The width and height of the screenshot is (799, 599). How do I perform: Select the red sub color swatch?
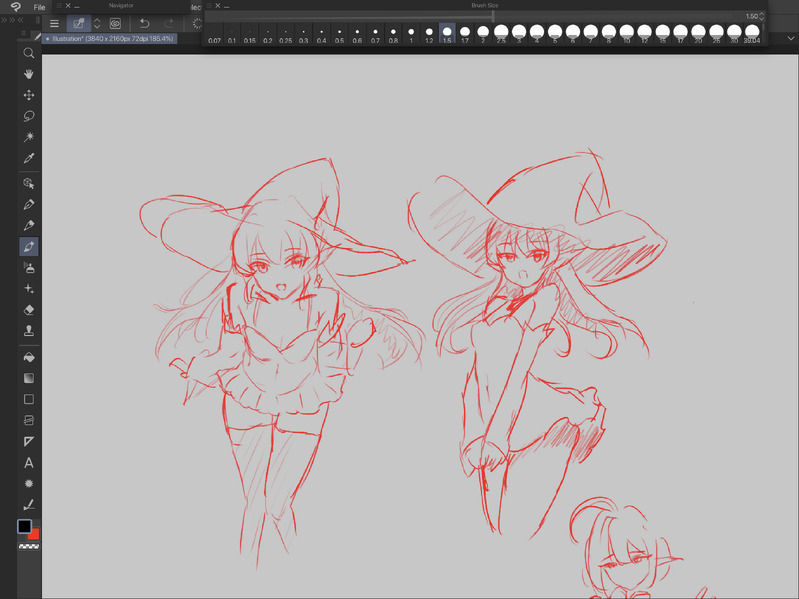point(34,534)
